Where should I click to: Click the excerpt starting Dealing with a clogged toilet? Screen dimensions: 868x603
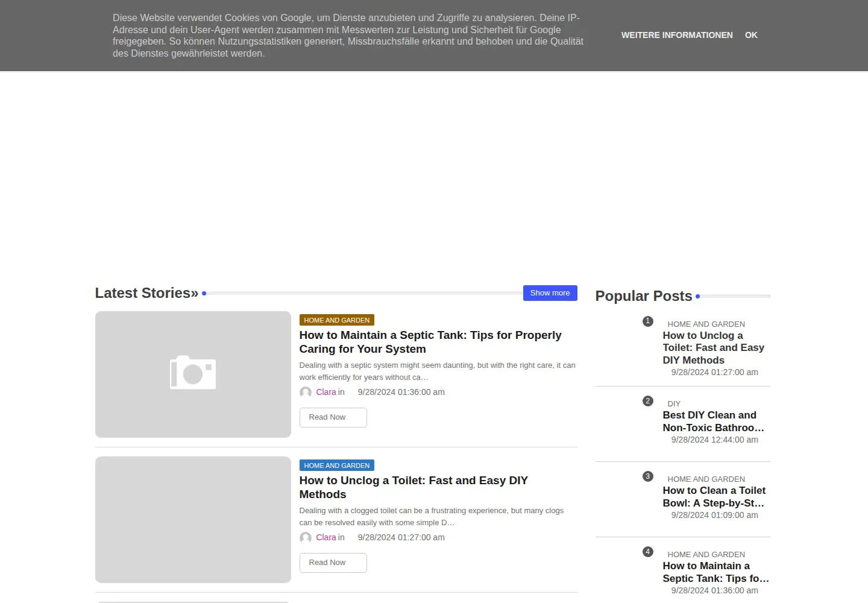click(x=432, y=517)
